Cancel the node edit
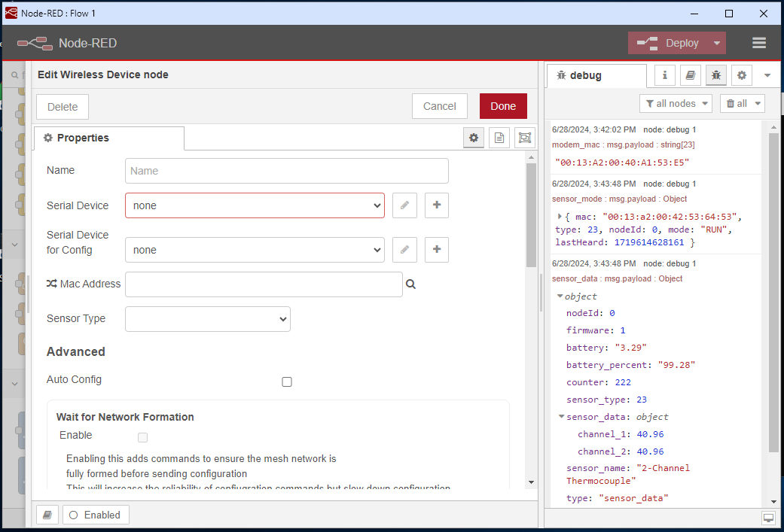The height and width of the screenshot is (532, 784). [440, 106]
